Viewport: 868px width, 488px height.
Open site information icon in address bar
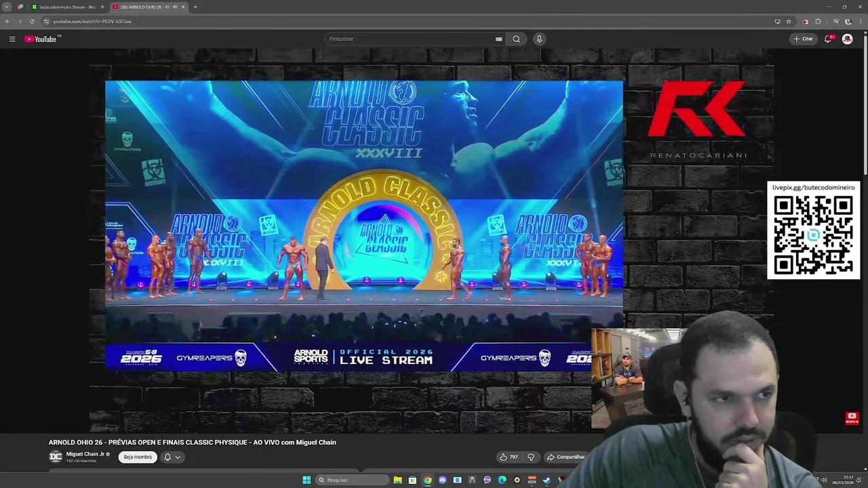[x=46, y=21]
